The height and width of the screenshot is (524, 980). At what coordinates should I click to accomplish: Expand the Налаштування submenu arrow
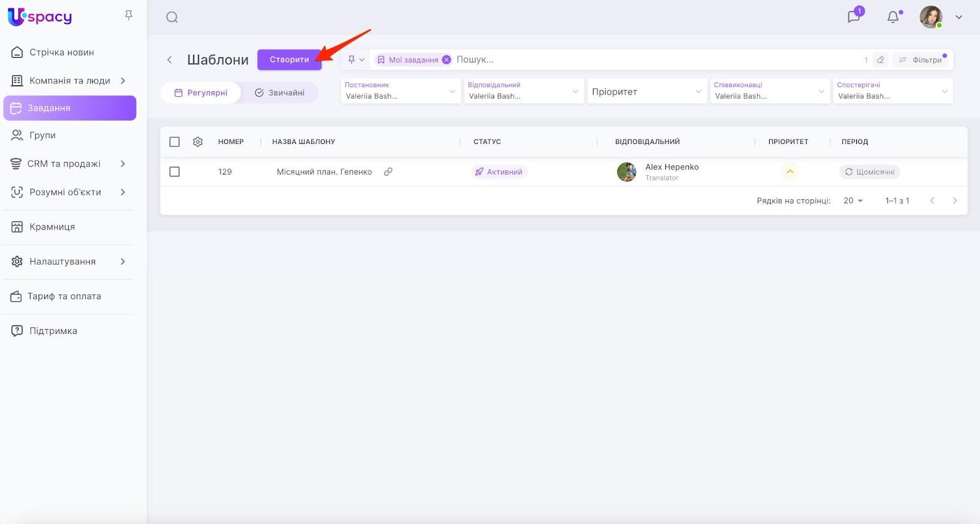(x=123, y=262)
